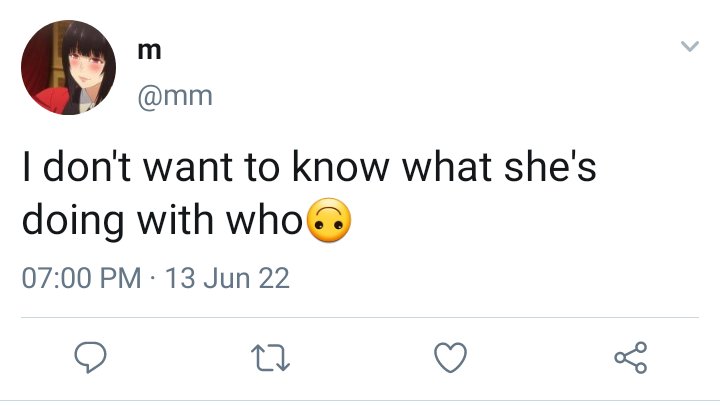Click the word "with" in the tweet
720x412 pixels.
pyautogui.click(x=175, y=219)
